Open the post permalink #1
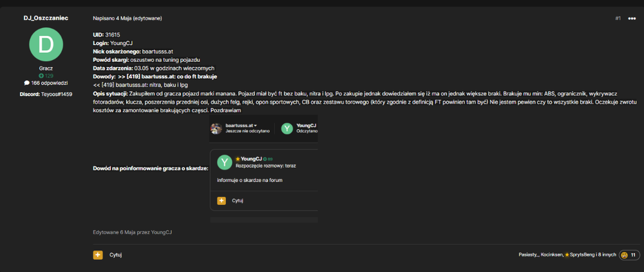 pyautogui.click(x=618, y=19)
